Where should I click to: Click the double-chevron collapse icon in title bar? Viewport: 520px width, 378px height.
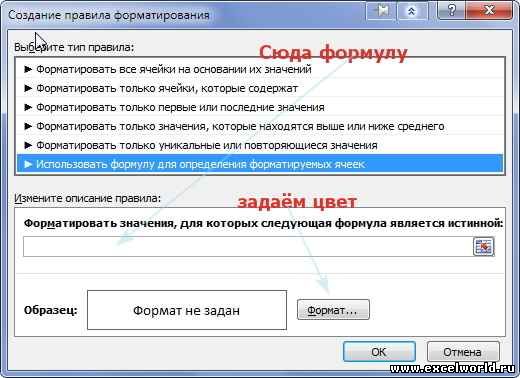pos(412,12)
